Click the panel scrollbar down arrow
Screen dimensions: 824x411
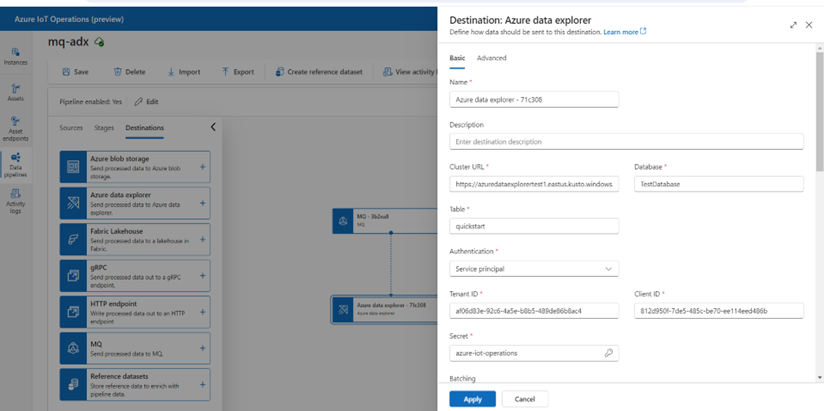820,377
